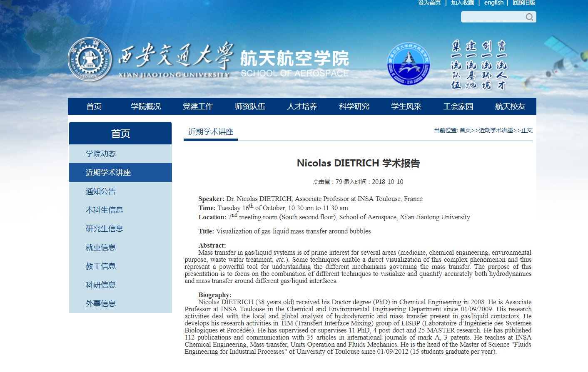Select 外事信息 in the sidebar
Screen dimensions: 588x372
point(120,304)
